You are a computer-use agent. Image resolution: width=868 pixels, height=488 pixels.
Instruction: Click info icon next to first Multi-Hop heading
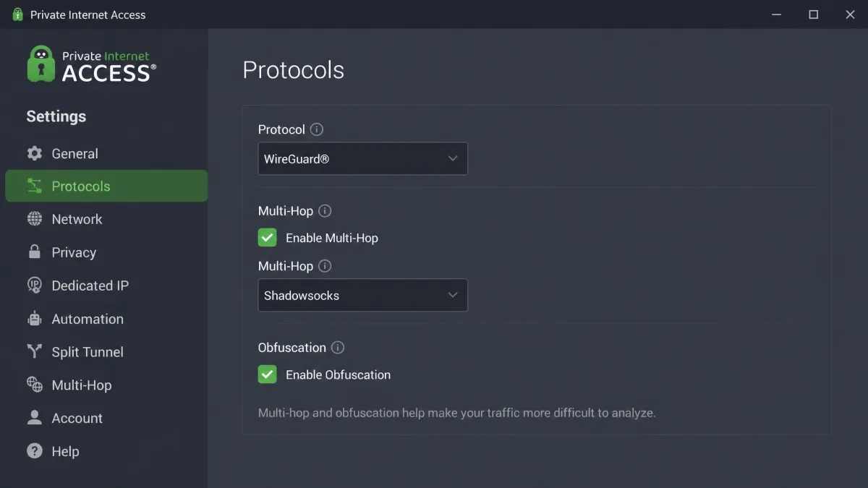coord(325,211)
